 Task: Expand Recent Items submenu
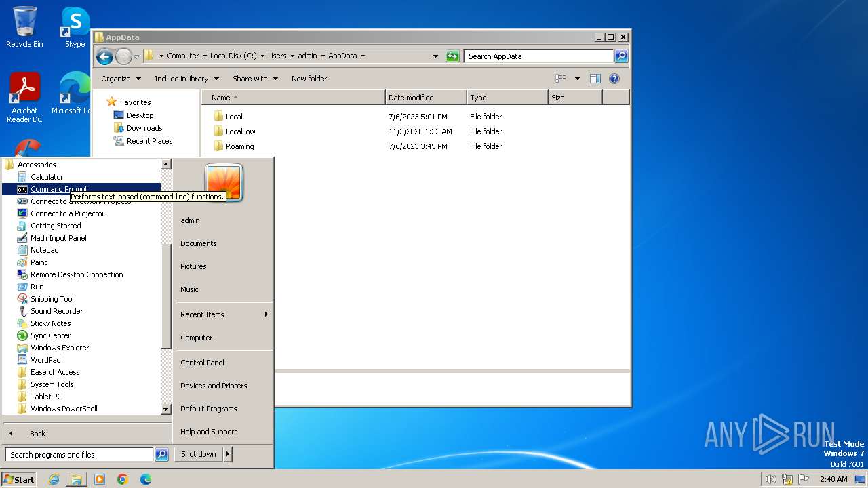(224, 314)
